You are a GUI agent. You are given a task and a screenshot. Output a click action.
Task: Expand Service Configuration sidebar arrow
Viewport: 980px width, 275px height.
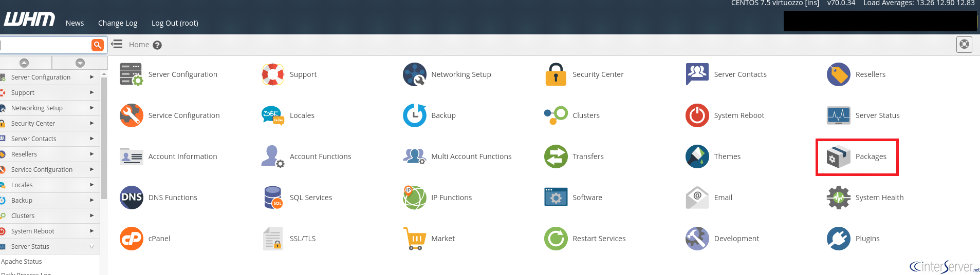(91, 169)
